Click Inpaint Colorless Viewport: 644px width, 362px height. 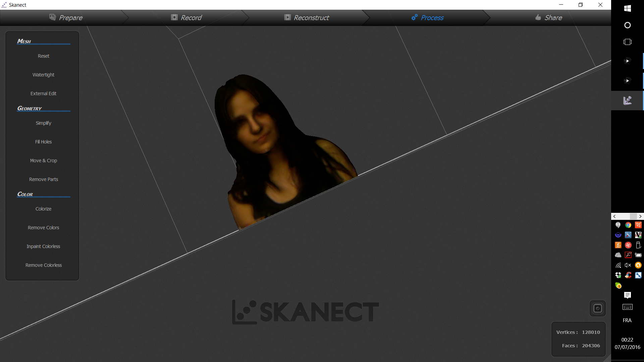click(x=43, y=246)
